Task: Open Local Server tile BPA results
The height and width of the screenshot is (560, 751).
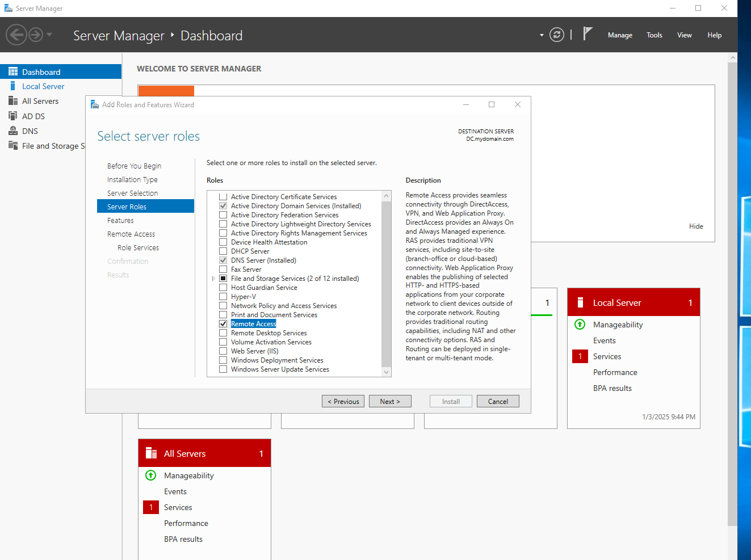Action: pos(612,388)
